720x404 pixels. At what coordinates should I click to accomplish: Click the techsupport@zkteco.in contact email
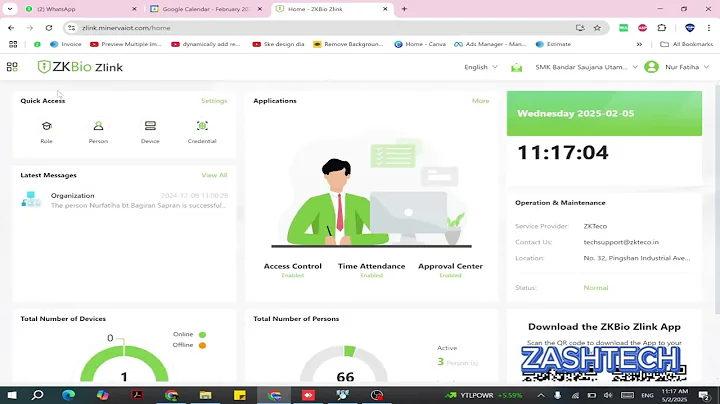(x=621, y=242)
